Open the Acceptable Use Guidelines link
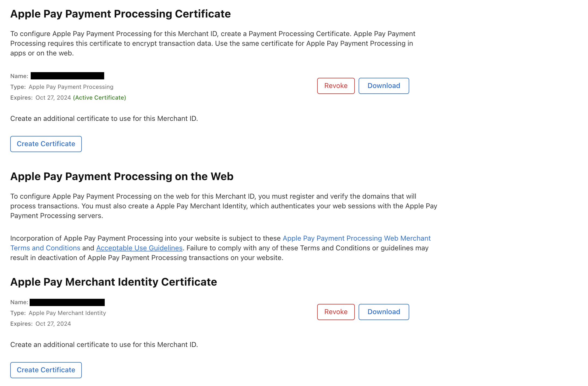Viewport: 588px width, 386px height. [x=139, y=248]
